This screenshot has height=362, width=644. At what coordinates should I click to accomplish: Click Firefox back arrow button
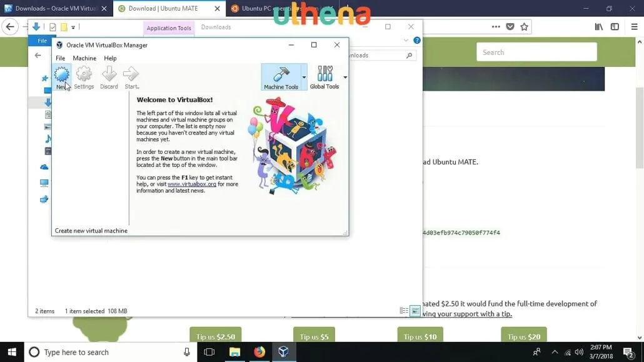point(10,27)
